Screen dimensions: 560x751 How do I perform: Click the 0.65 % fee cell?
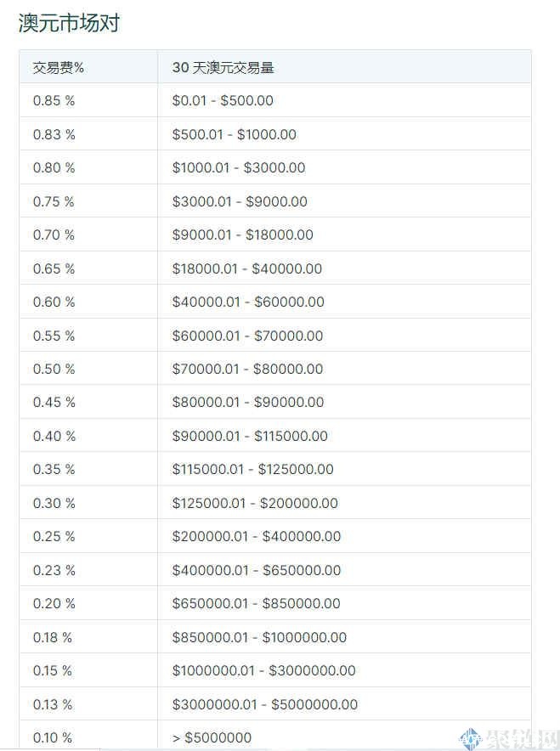[54, 268]
